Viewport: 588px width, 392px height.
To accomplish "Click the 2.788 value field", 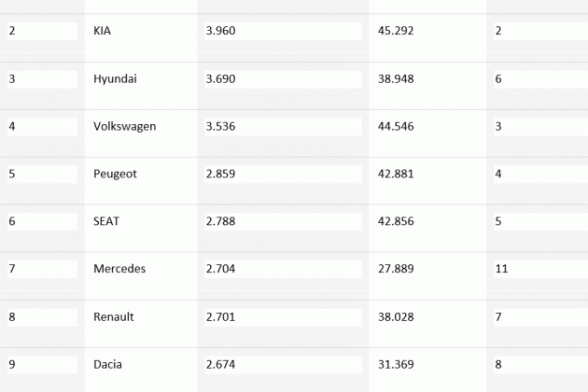I will point(283,222).
